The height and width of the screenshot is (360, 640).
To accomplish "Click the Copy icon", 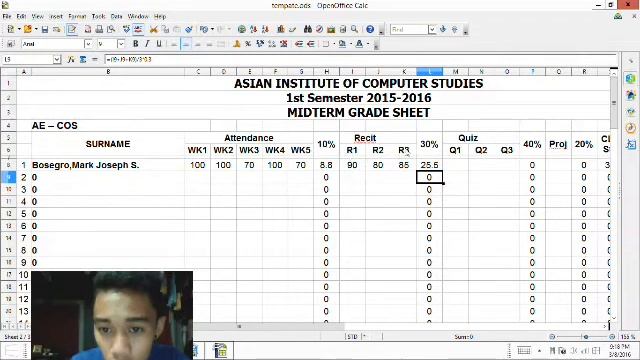I will pos(165,29).
